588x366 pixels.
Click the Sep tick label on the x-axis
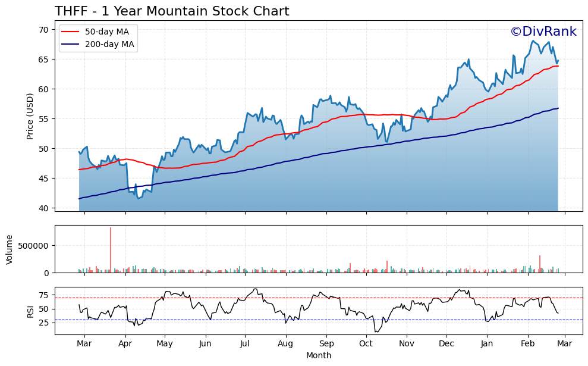pos(326,343)
